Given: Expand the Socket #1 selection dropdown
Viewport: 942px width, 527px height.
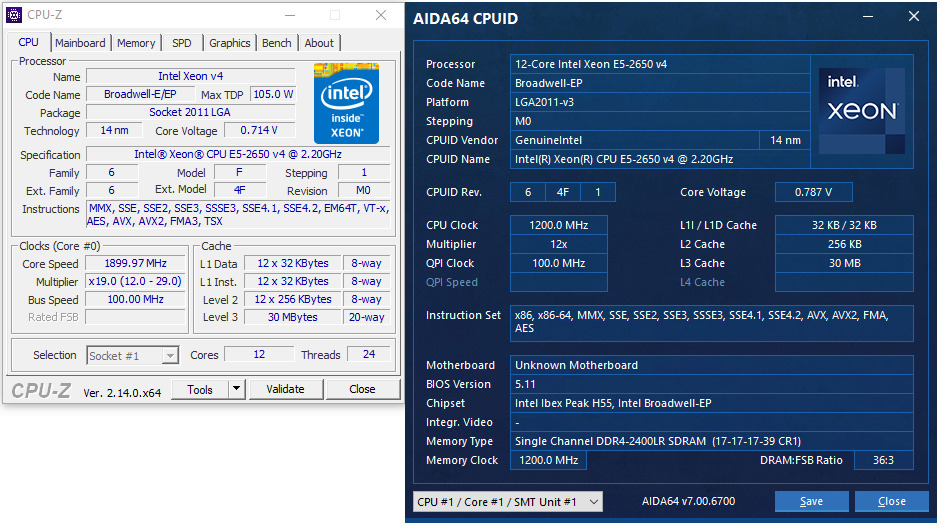Looking at the screenshot, I should point(170,355).
